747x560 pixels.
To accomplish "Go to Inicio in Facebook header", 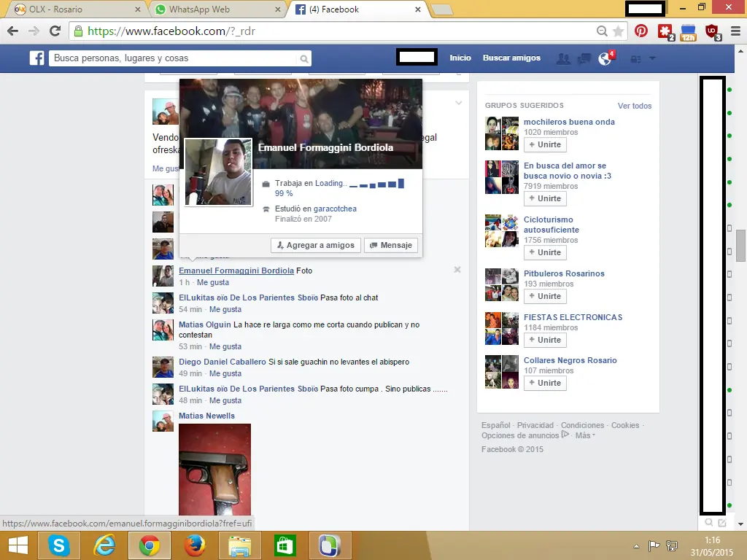I will pos(460,58).
